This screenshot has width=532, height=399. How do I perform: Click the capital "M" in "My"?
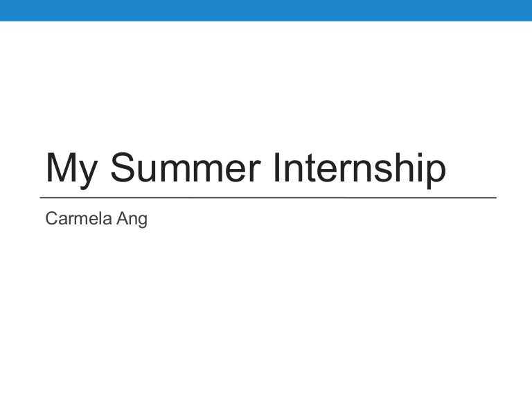click(x=62, y=168)
